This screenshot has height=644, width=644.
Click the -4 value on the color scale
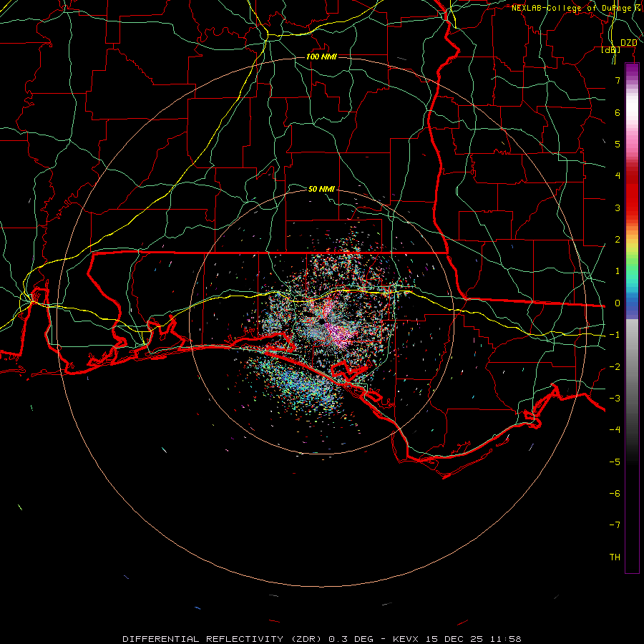[x=615, y=430]
